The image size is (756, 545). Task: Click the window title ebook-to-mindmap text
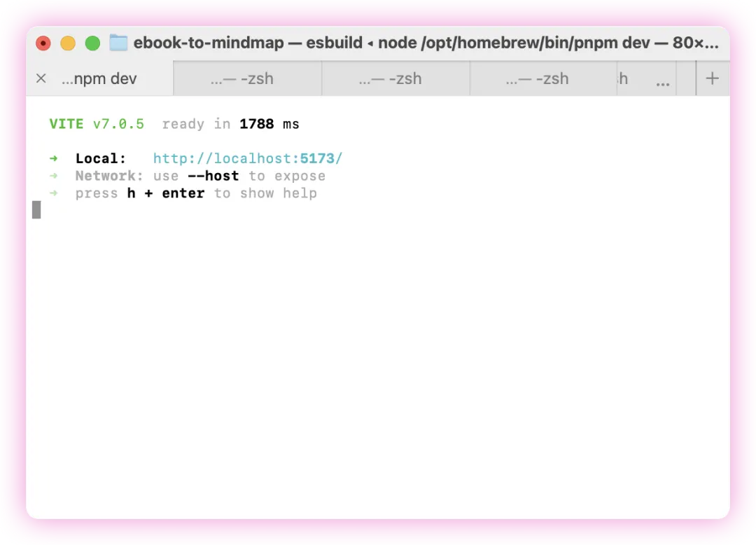[209, 43]
